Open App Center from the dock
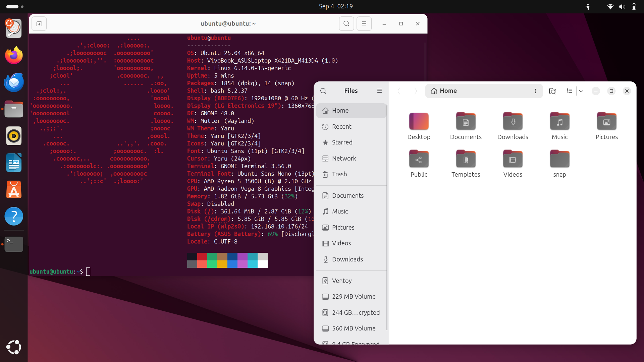 point(14,190)
